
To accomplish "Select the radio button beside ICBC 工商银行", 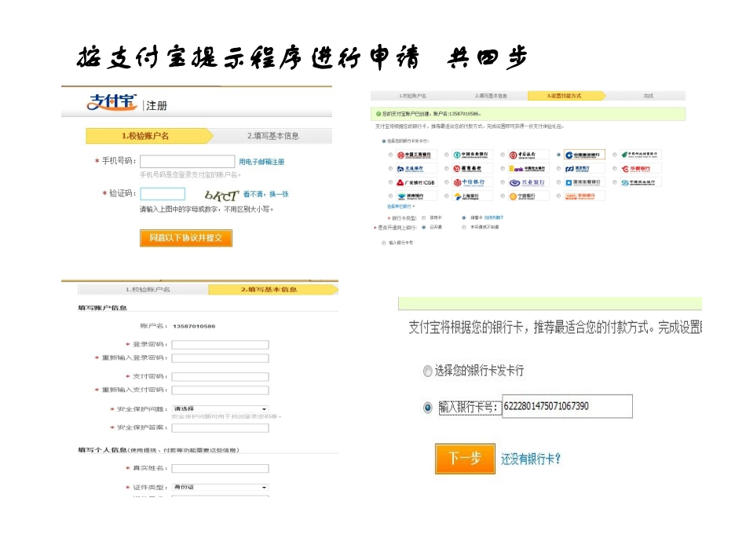I will tap(390, 155).
